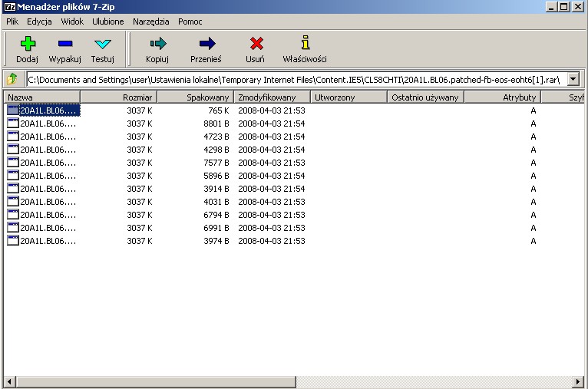Select file icon of row packed 6991 B

[x=13, y=227]
